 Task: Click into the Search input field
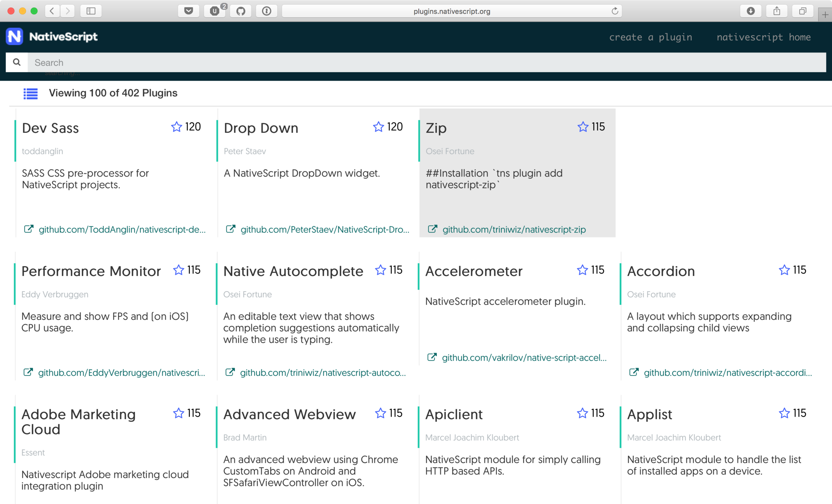pyautogui.click(x=426, y=62)
